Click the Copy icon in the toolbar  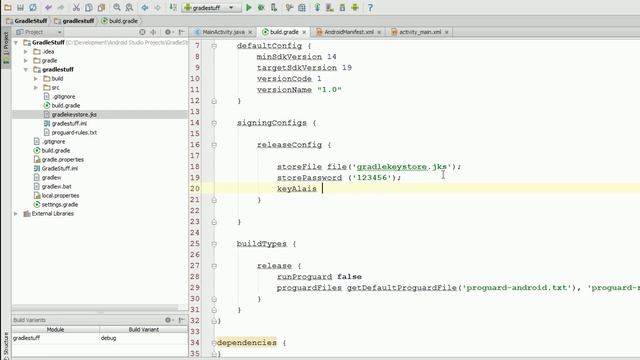(x=89, y=7)
